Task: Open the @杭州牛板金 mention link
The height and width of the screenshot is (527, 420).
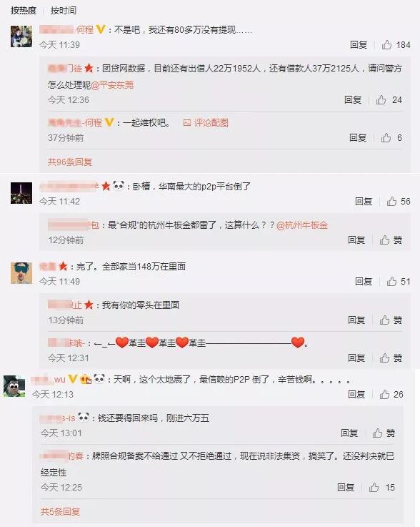Action: 302,225
